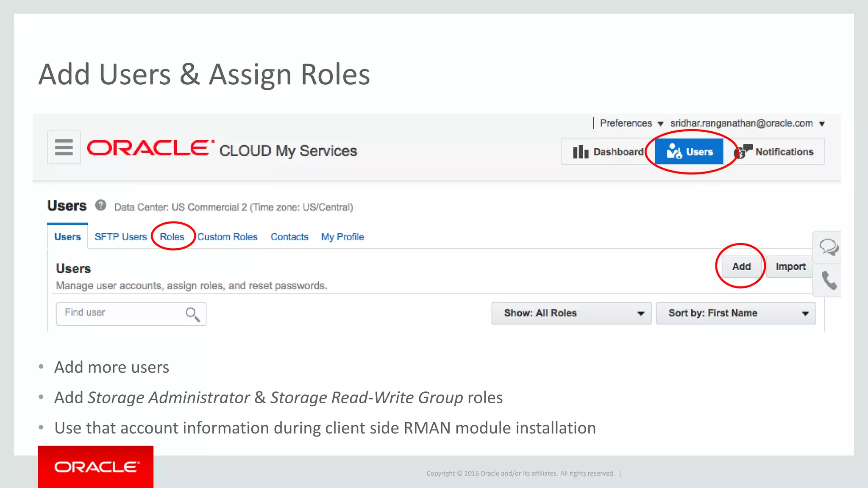Open the Roles tab
Viewport: 868px width, 488px height.
coord(172,237)
